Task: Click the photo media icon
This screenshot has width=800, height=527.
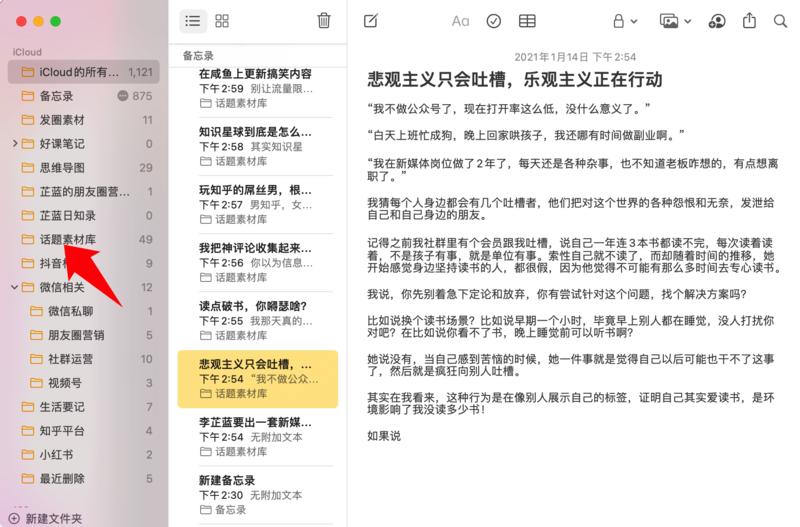Action: 669,21
